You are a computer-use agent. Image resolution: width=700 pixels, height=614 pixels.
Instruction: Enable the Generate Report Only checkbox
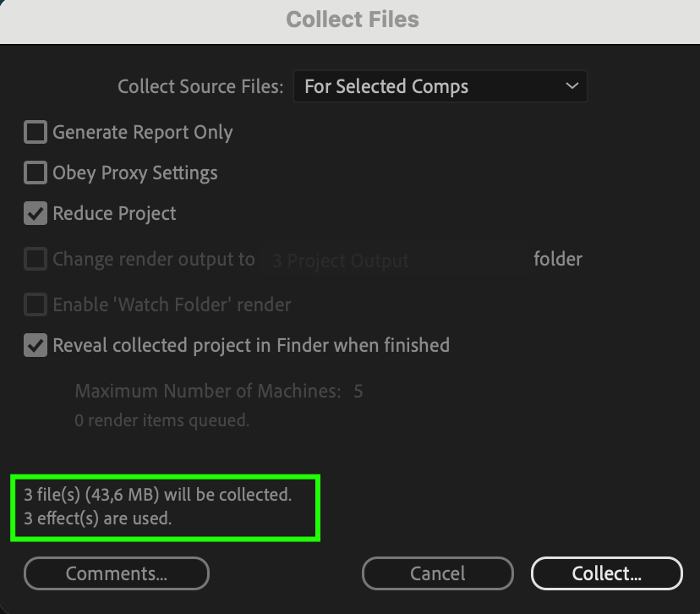(x=36, y=132)
